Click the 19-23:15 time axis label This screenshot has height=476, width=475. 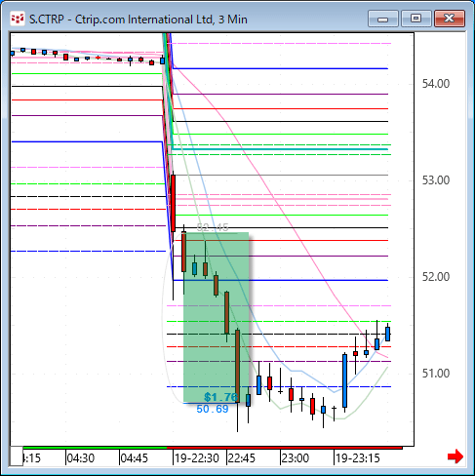click(358, 458)
